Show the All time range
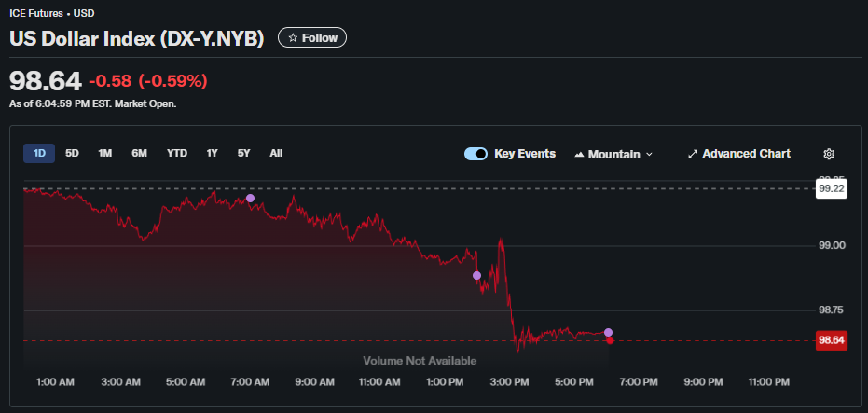The width and height of the screenshot is (868, 413). click(x=276, y=153)
